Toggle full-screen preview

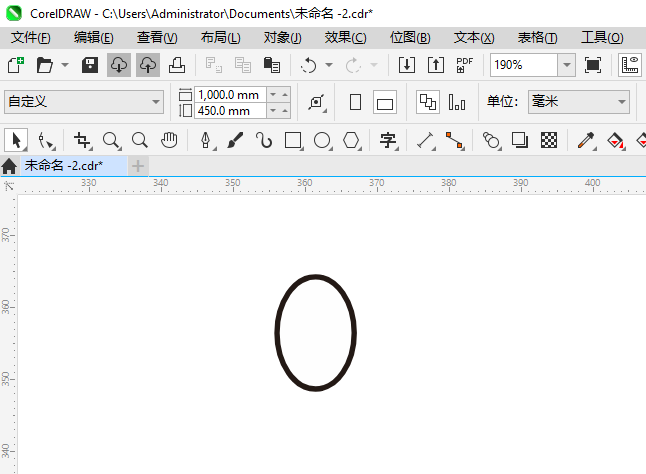point(592,65)
